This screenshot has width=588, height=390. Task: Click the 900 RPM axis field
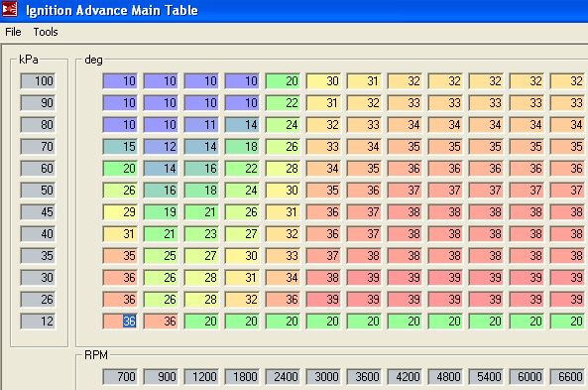point(161,377)
